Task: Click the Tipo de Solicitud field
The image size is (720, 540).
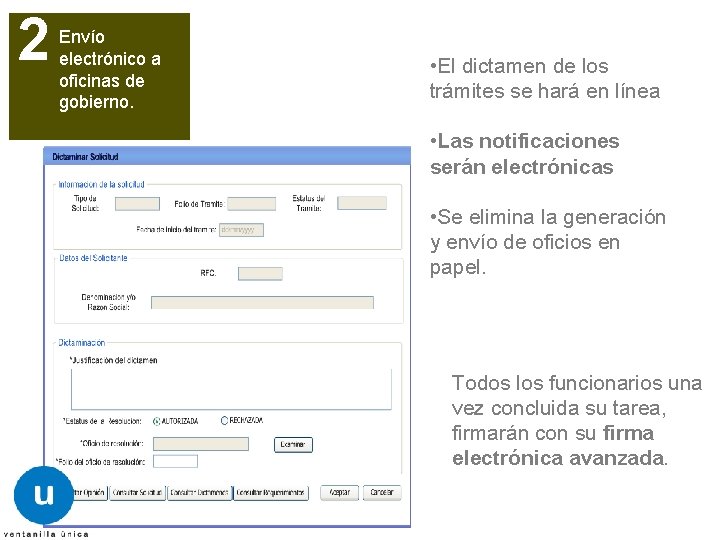Action: coord(137,204)
